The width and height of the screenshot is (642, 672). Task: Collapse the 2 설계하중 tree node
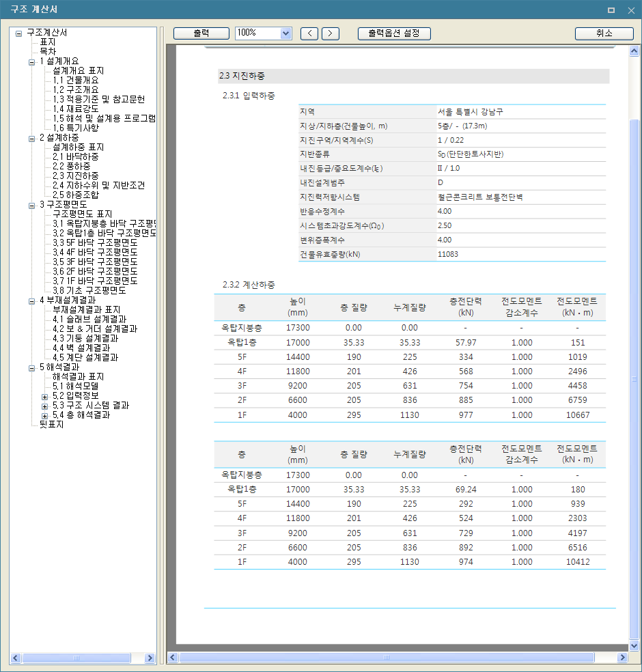[x=31, y=139]
